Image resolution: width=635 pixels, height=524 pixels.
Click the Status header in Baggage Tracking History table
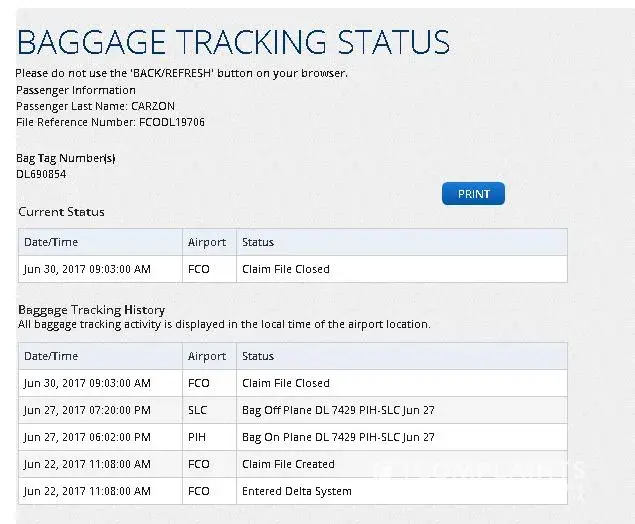[x=258, y=356]
